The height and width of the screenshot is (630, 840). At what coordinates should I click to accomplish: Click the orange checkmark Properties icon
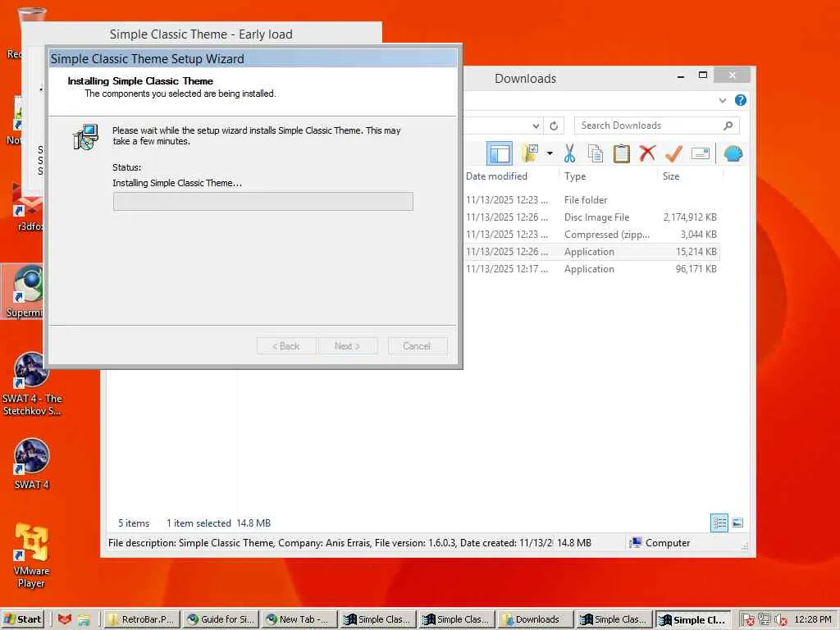click(x=673, y=153)
